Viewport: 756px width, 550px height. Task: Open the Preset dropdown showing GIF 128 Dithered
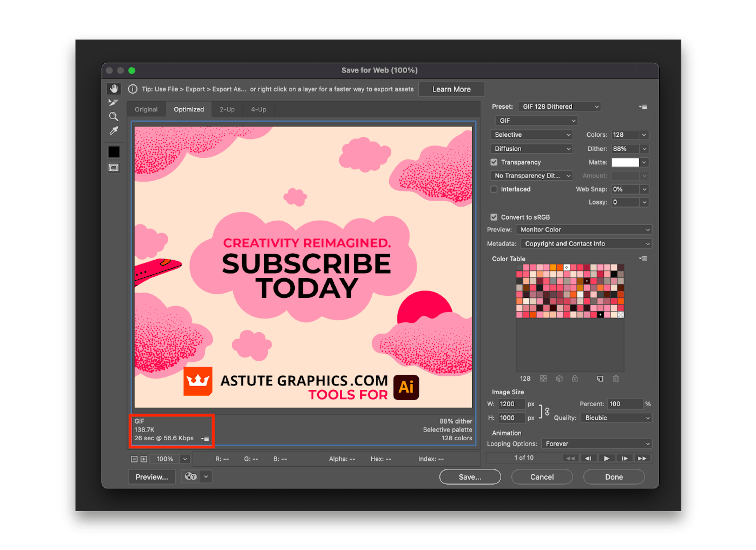[x=559, y=106]
